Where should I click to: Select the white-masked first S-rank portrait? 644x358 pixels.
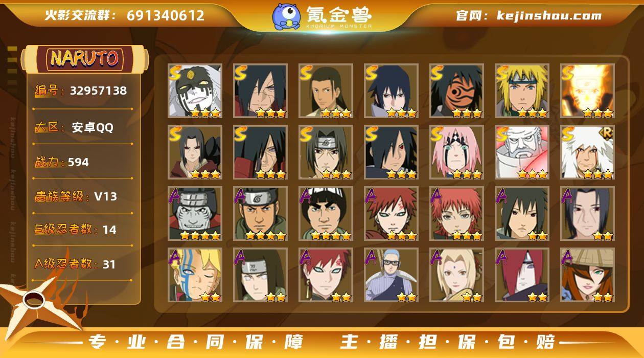[195, 91]
